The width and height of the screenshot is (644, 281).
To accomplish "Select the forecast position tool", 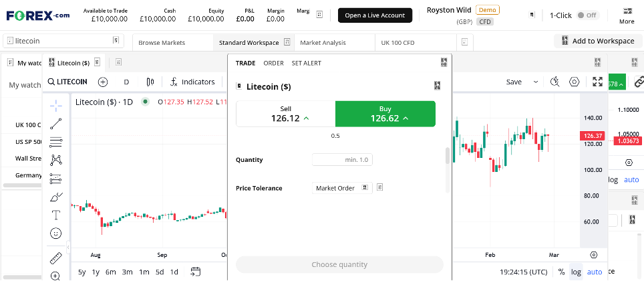I will tap(56, 179).
